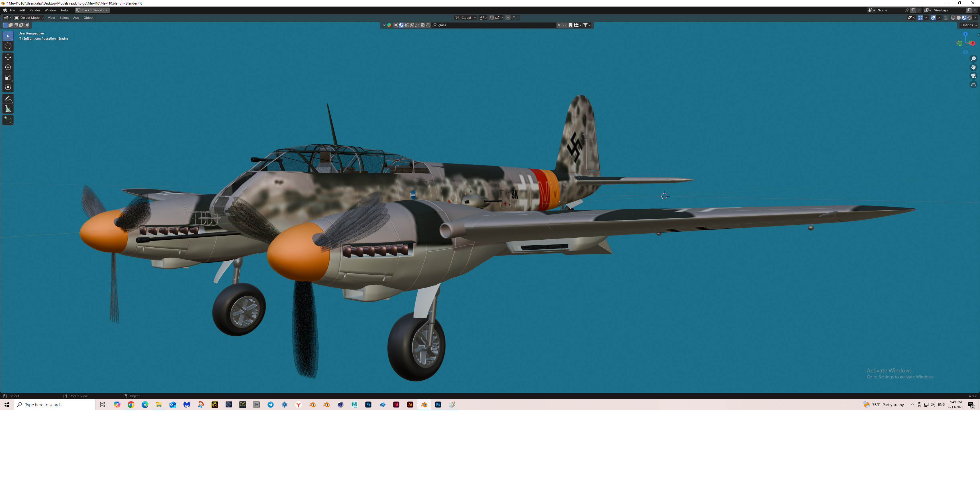Create new scene copy icon
Screen dimensions: 980x481
tap(913, 10)
